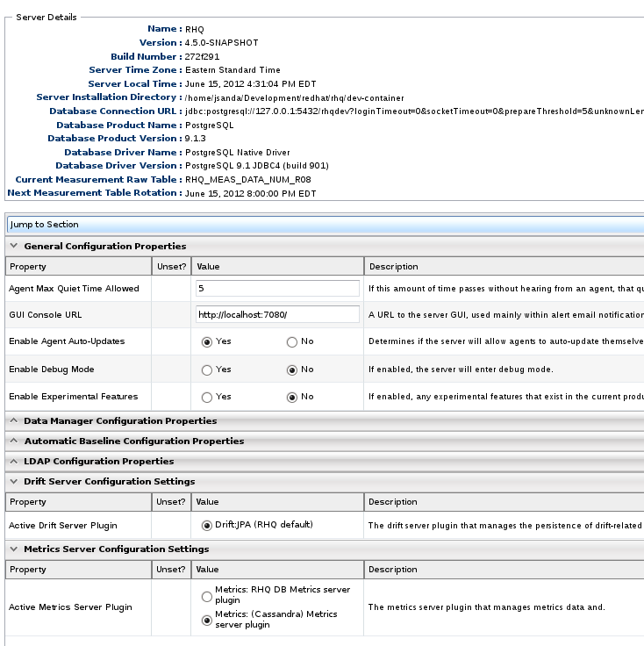The height and width of the screenshot is (646, 644).
Task: Choose RHQ DB Metrics server plugin option
Action: [207, 596]
